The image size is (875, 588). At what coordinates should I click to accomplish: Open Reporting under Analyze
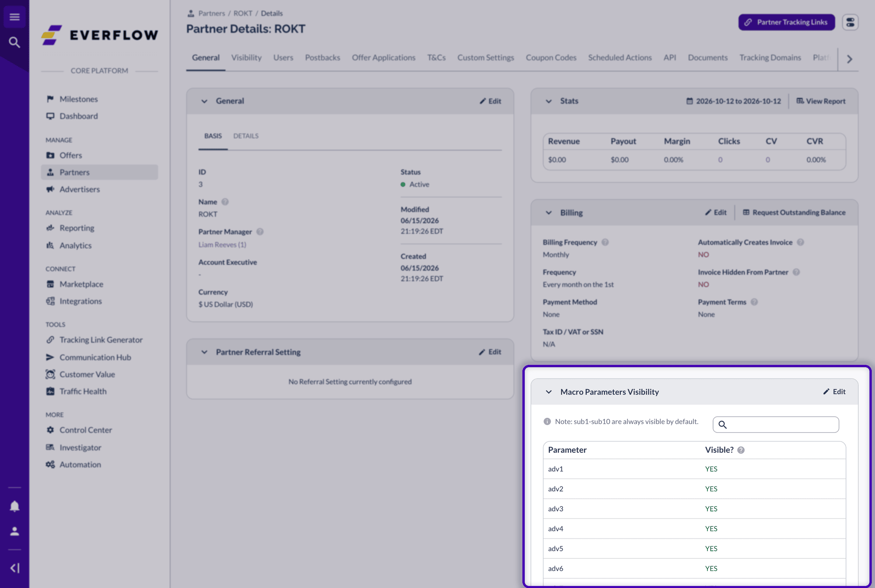point(77,228)
